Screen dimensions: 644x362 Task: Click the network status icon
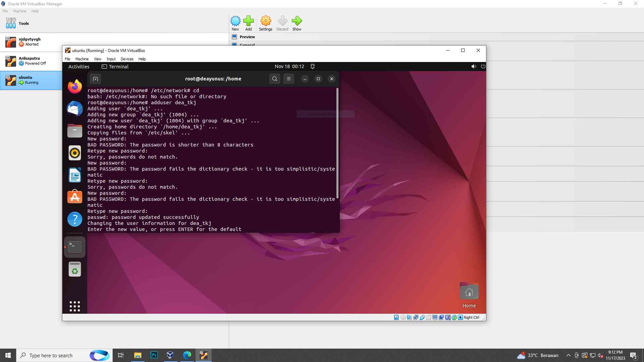coord(416,317)
